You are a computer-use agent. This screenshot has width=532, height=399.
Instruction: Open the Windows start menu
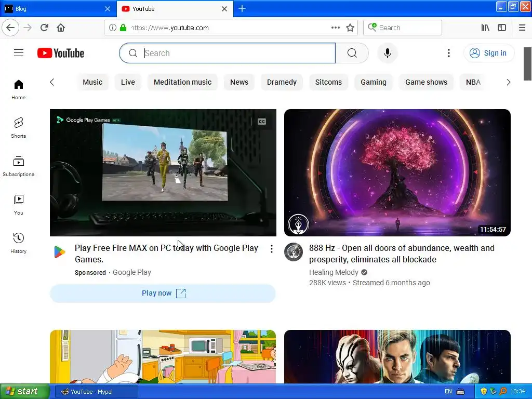click(24, 391)
